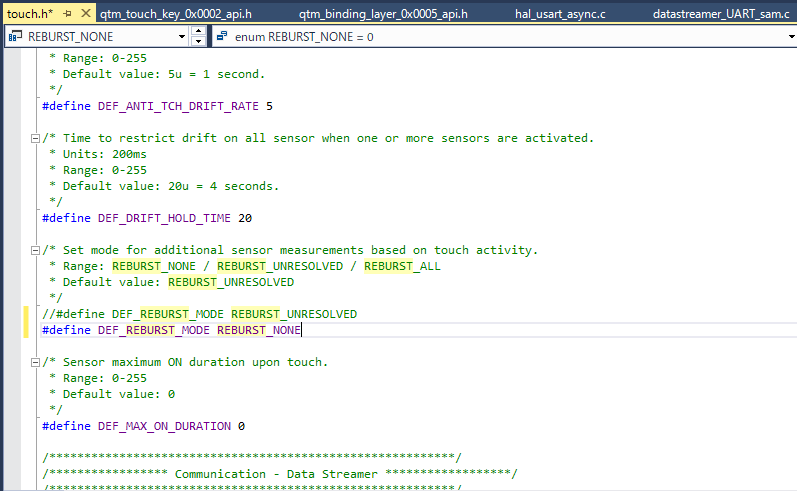Viewport: 797px width, 491px height.
Task: Expand member list dropdown arrow at right
Action: pos(791,37)
